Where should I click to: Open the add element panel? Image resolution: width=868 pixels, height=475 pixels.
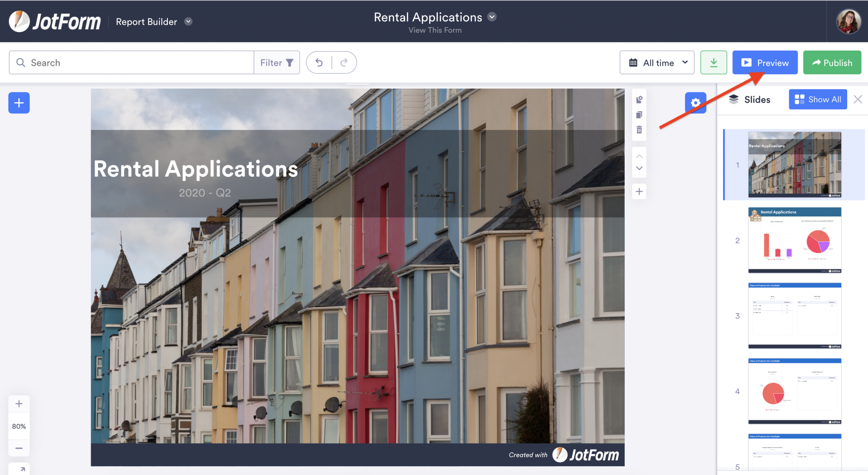pos(19,103)
